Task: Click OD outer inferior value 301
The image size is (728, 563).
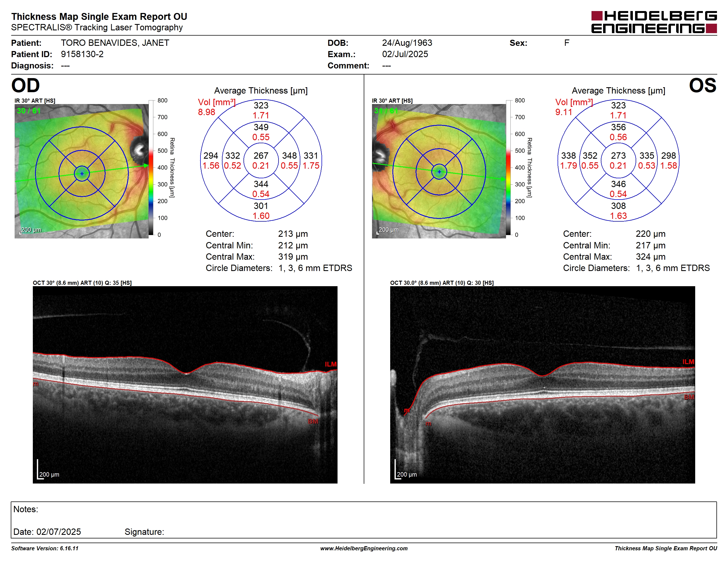Action: click(261, 206)
